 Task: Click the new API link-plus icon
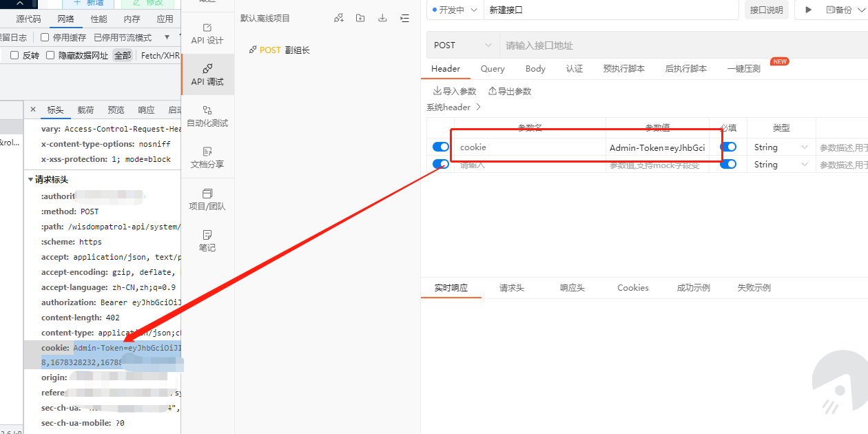pyautogui.click(x=338, y=18)
